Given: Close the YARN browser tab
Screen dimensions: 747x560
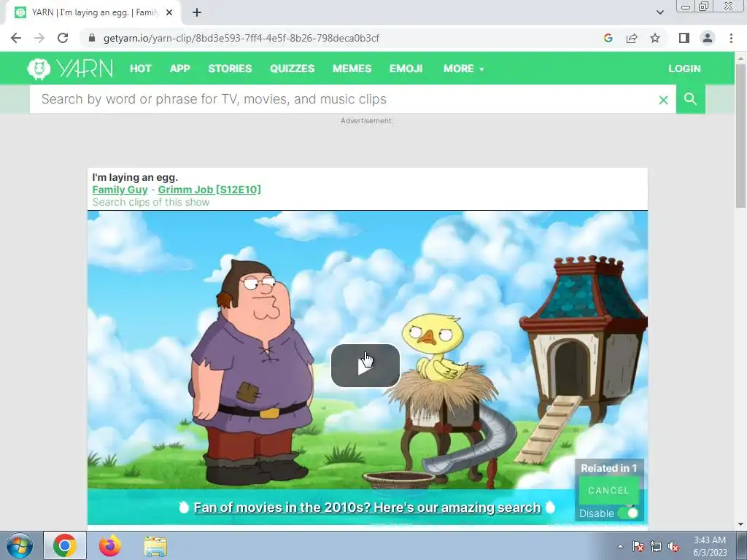Looking at the screenshot, I should click(169, 12).
